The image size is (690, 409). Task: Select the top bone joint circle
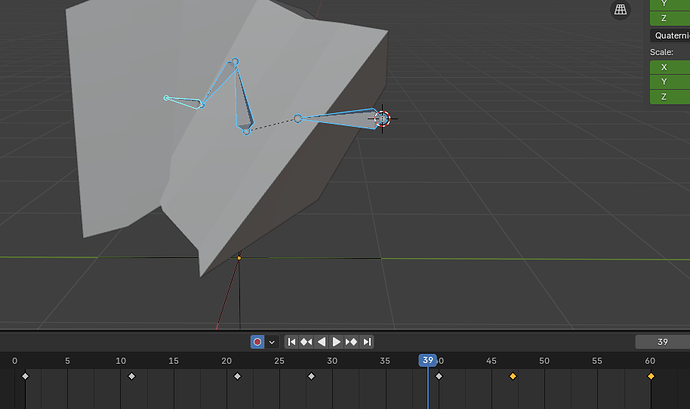[x=235, y=62]
